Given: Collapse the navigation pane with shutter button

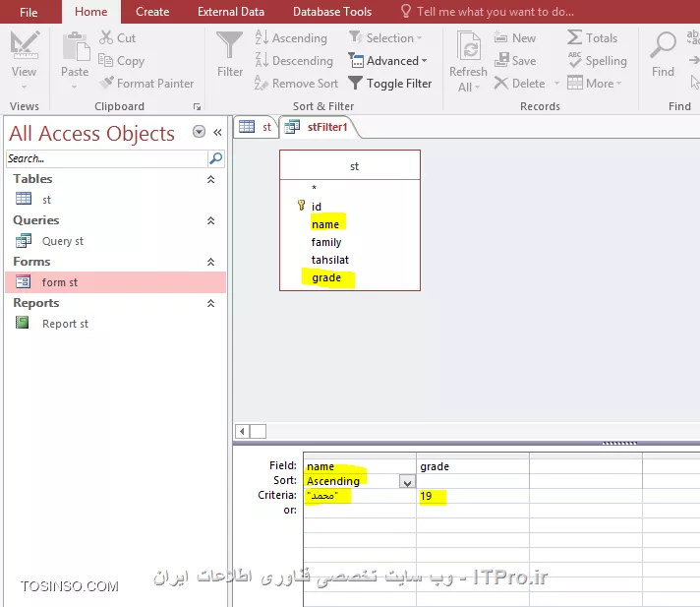Looking at the screenshot, I should tap(217, 132).
